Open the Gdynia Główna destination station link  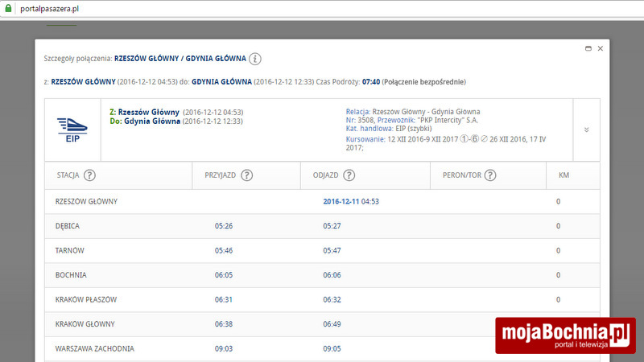(x=151, y=121)
